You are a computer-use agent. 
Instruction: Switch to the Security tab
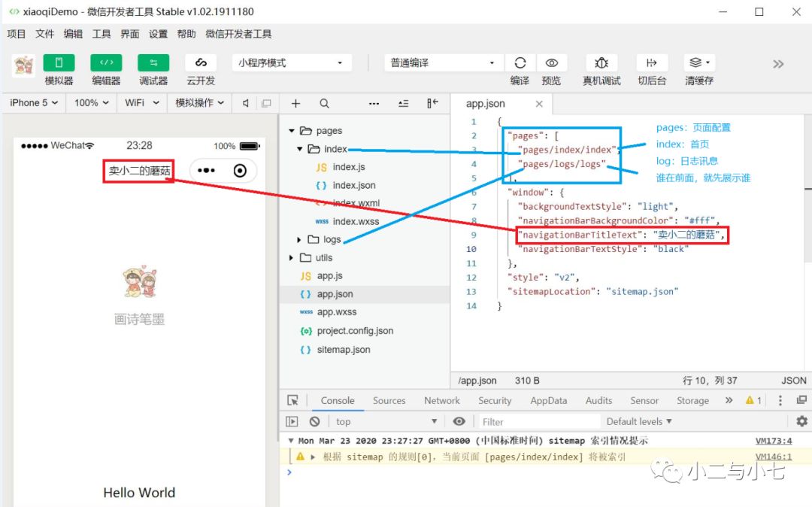pyautogui.click(x=495, y=400)
